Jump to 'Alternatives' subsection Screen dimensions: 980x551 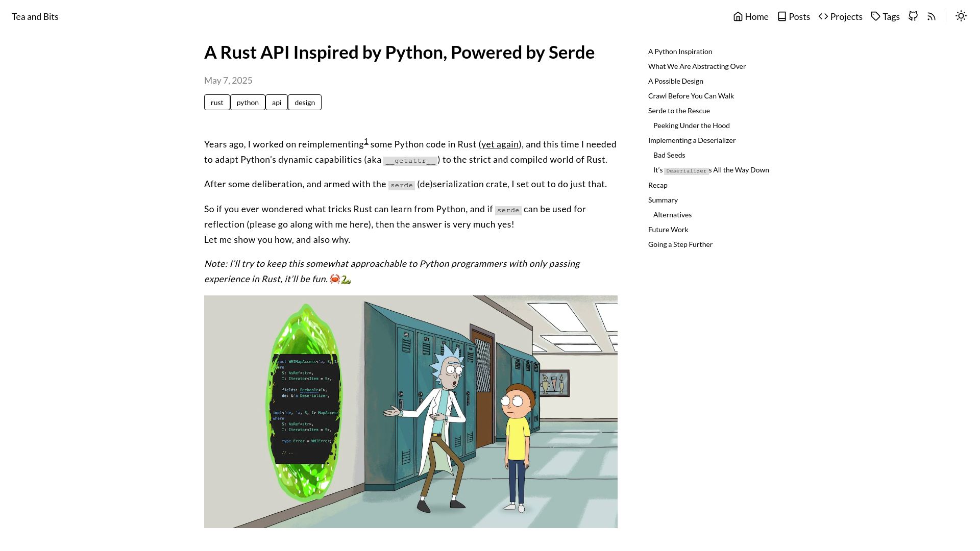click(672, 215)
